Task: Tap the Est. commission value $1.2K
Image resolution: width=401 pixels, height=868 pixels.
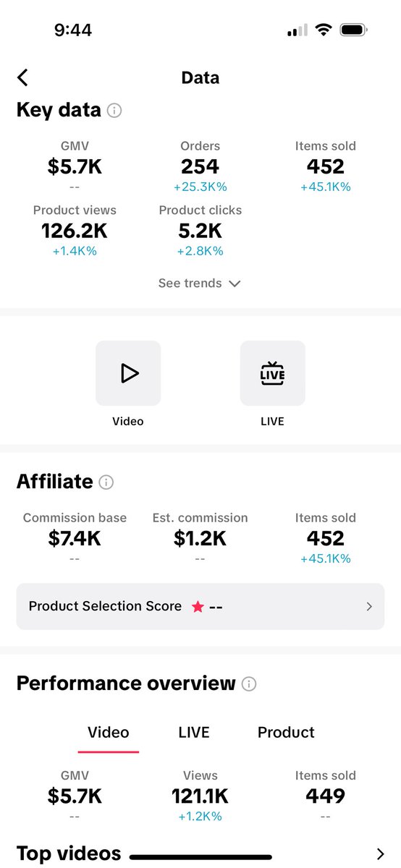Action: click(x=200, y=539)
